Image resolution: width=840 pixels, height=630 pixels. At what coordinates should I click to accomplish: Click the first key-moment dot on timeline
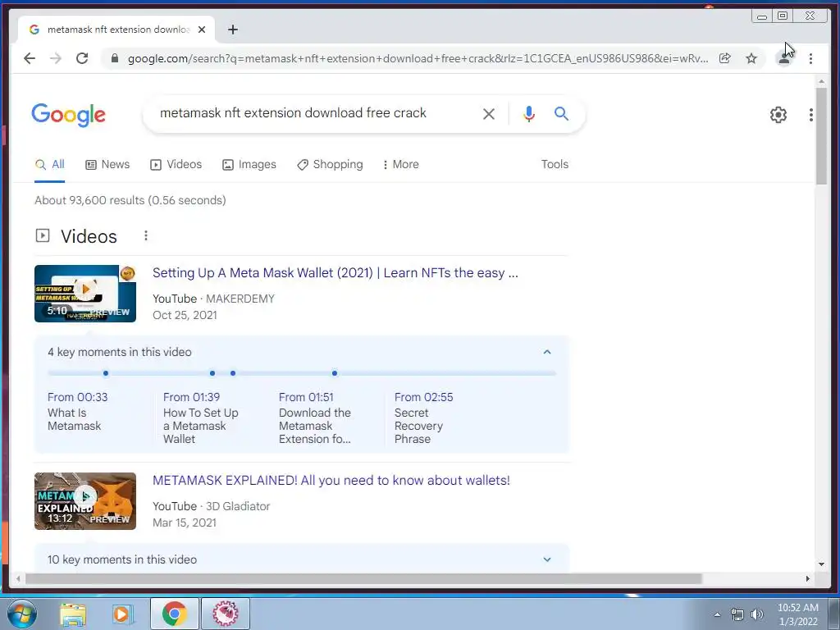pos(106,373)
